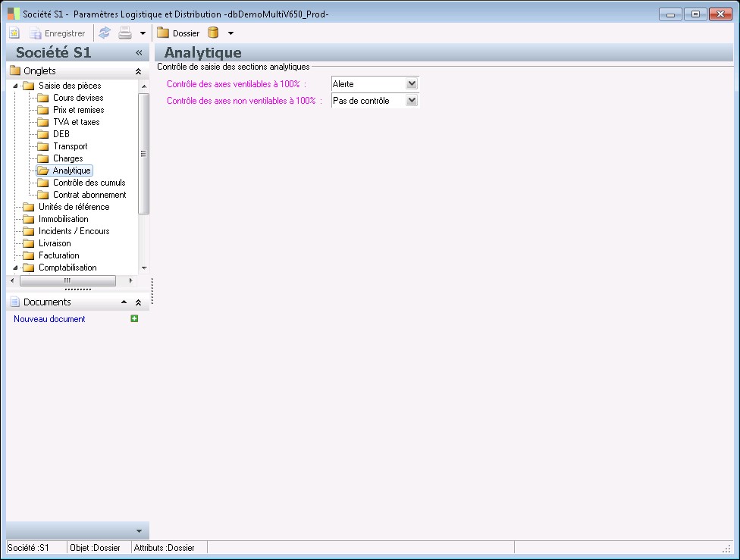Select the Facturation folder in the tree
This screenshot has width=740, height=560.
point(58,255)
